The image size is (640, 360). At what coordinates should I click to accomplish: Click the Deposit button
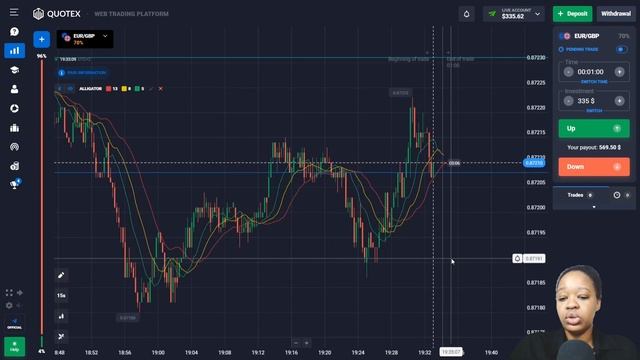pos(573,14)
